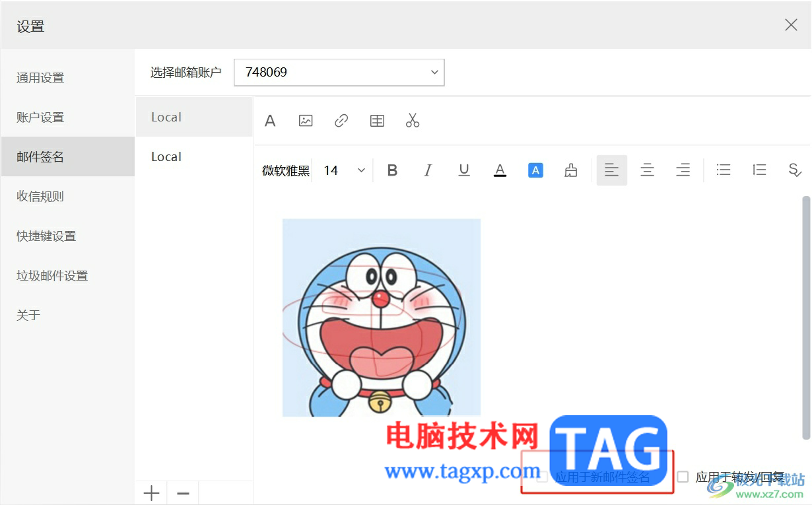Select 邮件签名 section

(x=68, y=157)
